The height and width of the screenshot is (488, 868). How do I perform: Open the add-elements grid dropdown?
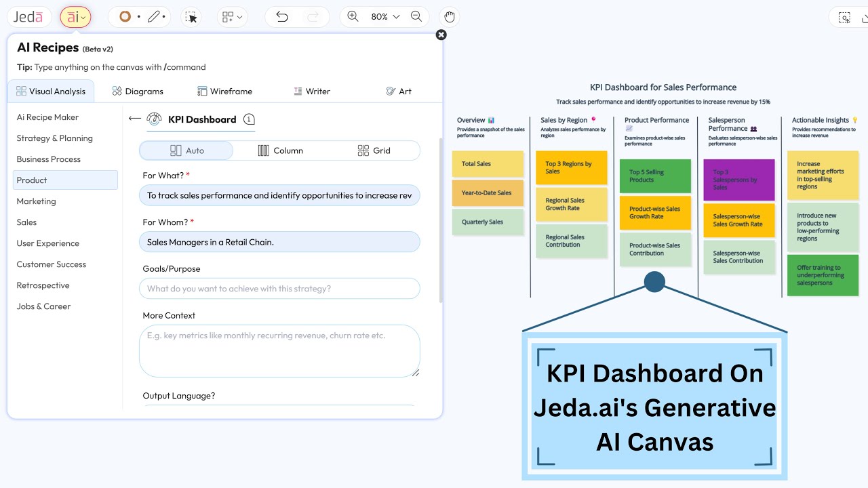tap(233, 17)
